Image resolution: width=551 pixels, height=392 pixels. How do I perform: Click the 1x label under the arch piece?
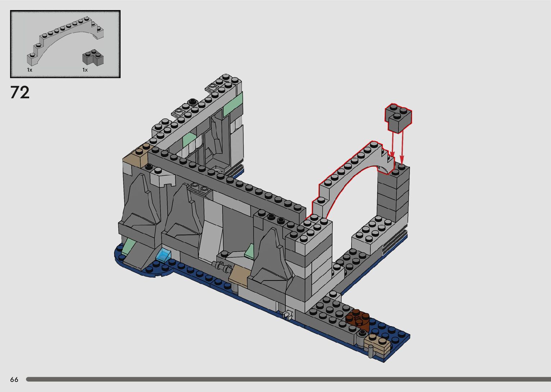coord(30,70)
